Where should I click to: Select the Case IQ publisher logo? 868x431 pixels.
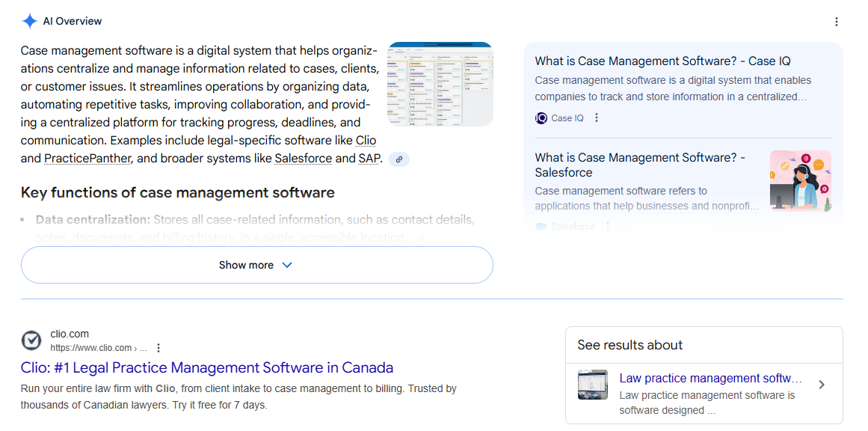tap(541, 117)
